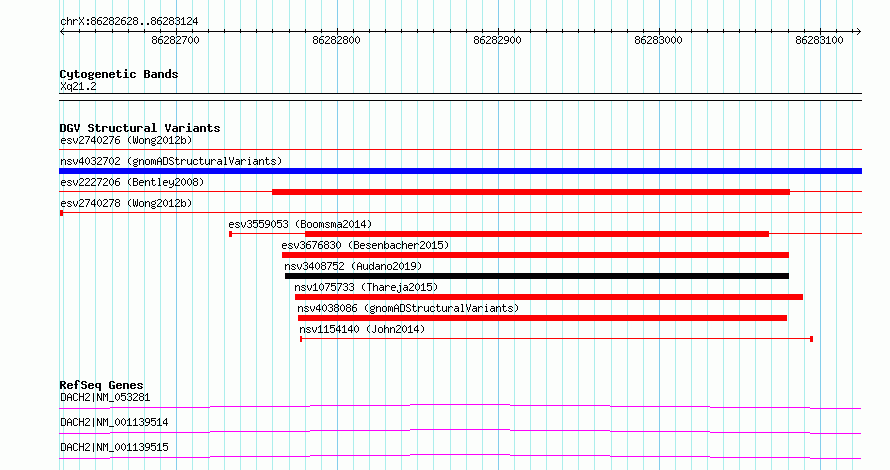This screenshot has height=470, width=890.
Task: Click the 86282900 ruler position label
Action: [x=497, y=40]
